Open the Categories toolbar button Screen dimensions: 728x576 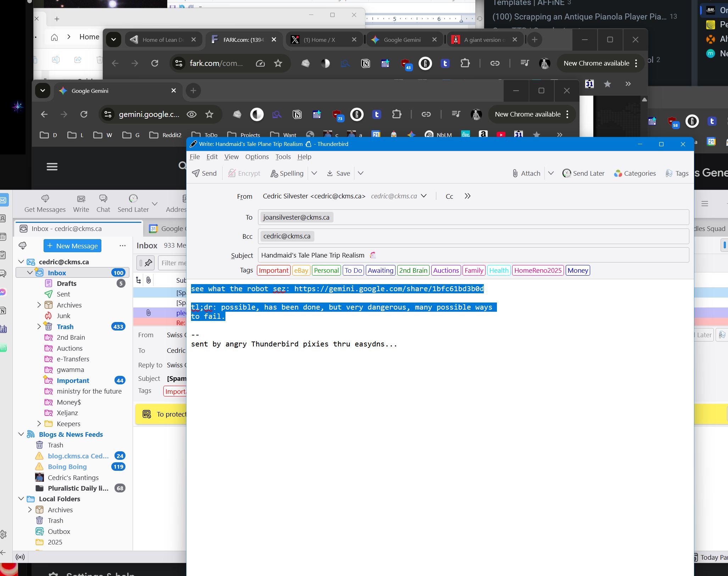click(x=635, y=173)
